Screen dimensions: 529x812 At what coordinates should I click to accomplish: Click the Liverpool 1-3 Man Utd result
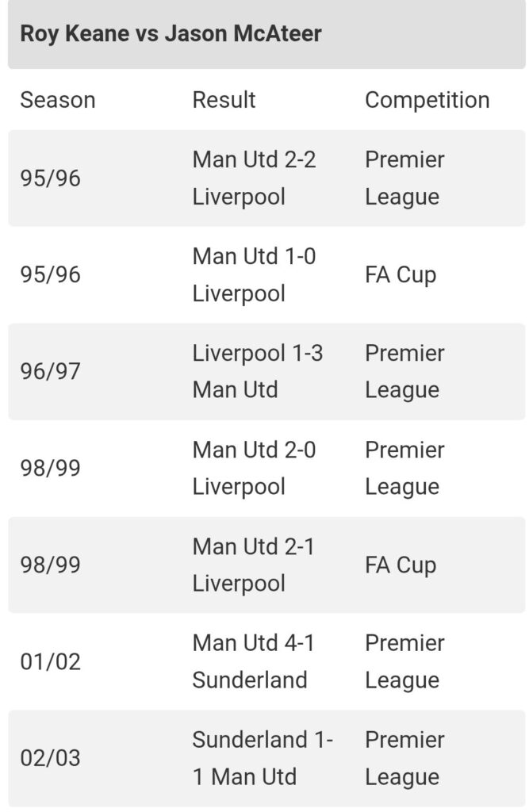tap(257, 371)
